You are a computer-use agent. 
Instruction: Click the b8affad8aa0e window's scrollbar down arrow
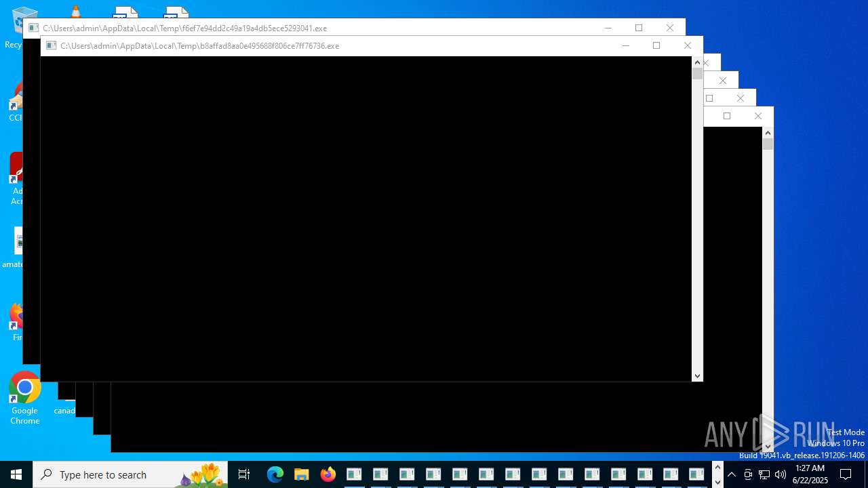click(697, 376)
